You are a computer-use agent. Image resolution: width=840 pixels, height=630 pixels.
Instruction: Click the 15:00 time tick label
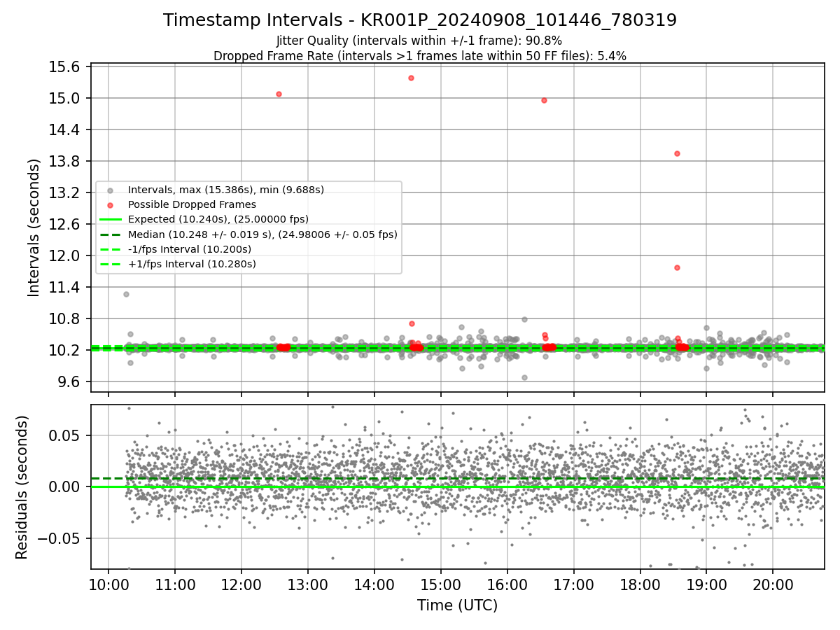click(x=440, y=585)
